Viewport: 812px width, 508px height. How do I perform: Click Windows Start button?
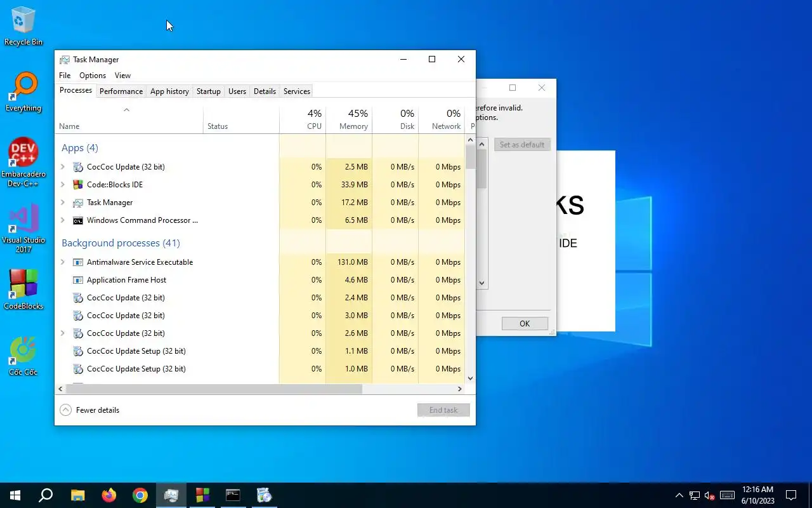15,495
